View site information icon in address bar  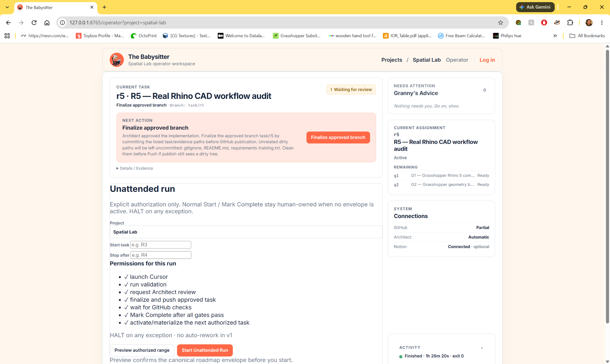click(62, 23)
